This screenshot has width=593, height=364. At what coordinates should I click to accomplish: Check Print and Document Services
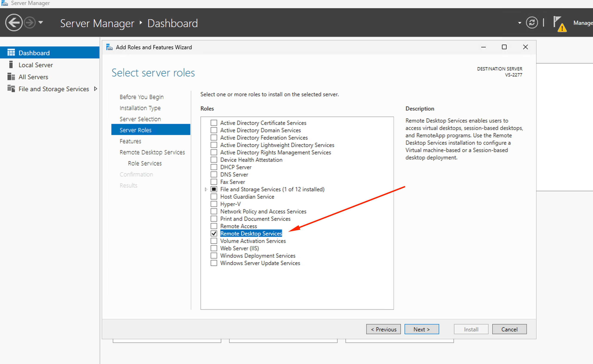point(214,219)
